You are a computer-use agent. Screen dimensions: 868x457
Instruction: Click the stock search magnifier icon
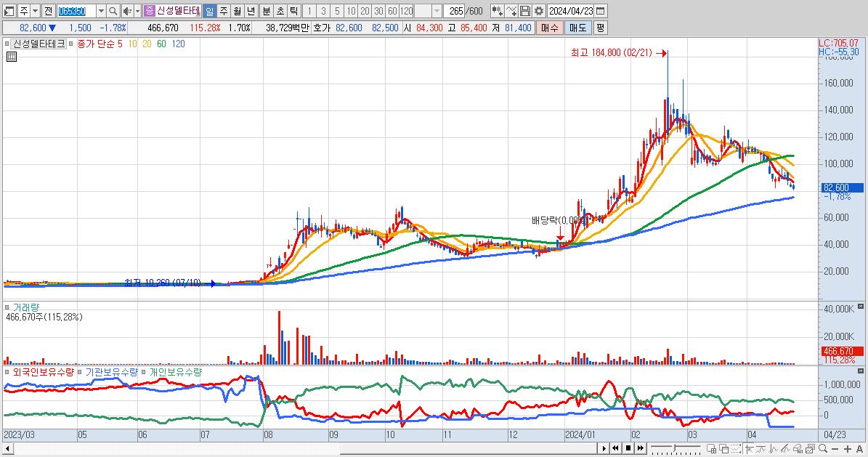113,11
